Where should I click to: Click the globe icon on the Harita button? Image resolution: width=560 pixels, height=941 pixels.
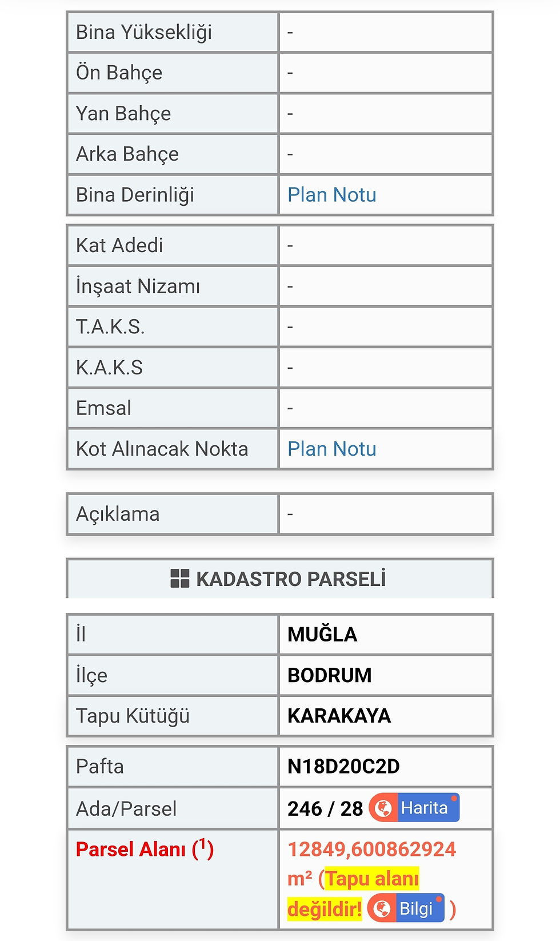tap(383, 808)
